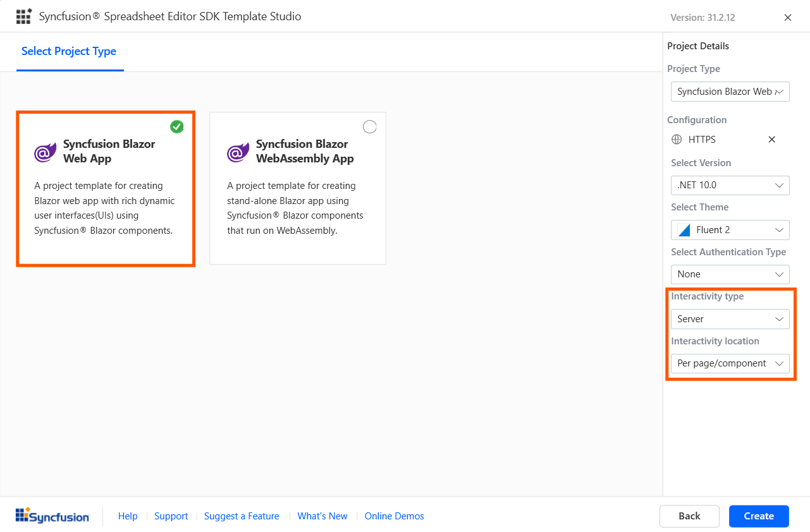Screen dimensions: 810x532
Task: Click the Create button
Action: [758, 516]
